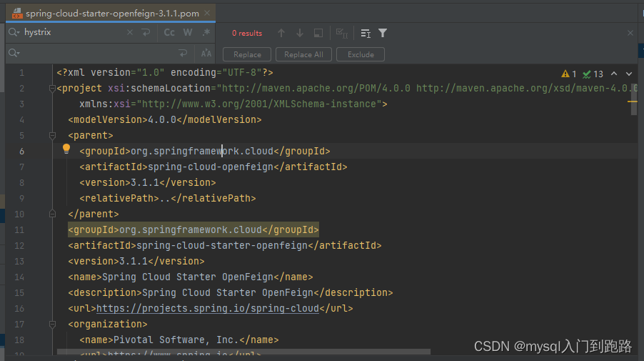Click the highlighted groupId on line 11

[193, 230]
